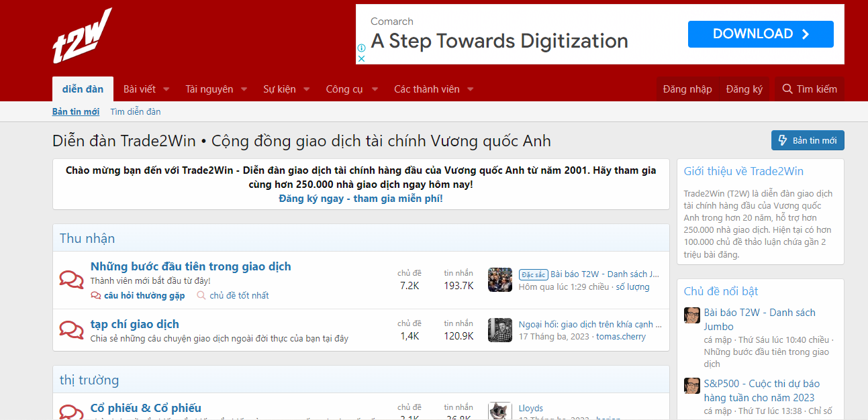Image resolution: width=868 pixels, height=420 pixels.
Task: Open the Các thành viên menu item
Action: 427,89
